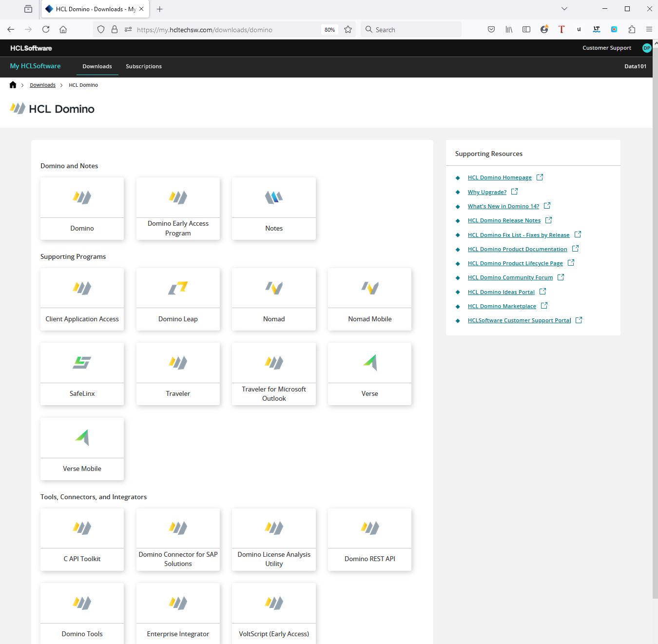The image size is (658, 644).
Task: Click the HCLSoftware logo
Action: point(30,48)
